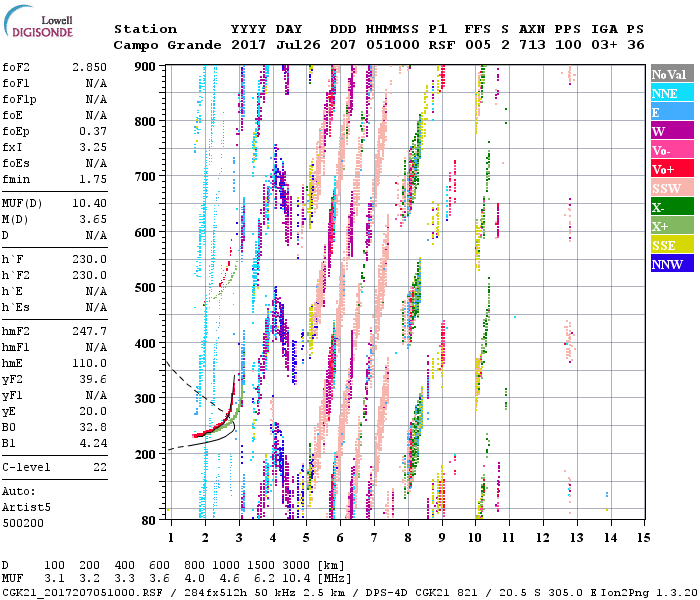Viewport: 700px width, 600px height.
Task: Click the 15 tick on frequency axis
Action: pos(642,538)
